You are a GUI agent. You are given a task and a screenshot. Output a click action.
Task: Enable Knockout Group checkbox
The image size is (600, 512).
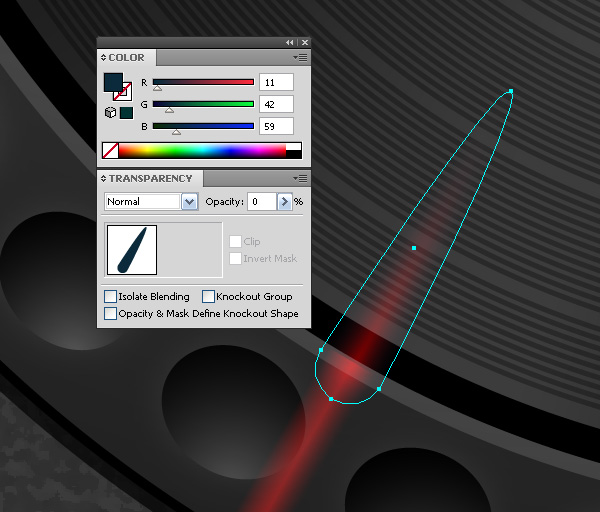208,297
